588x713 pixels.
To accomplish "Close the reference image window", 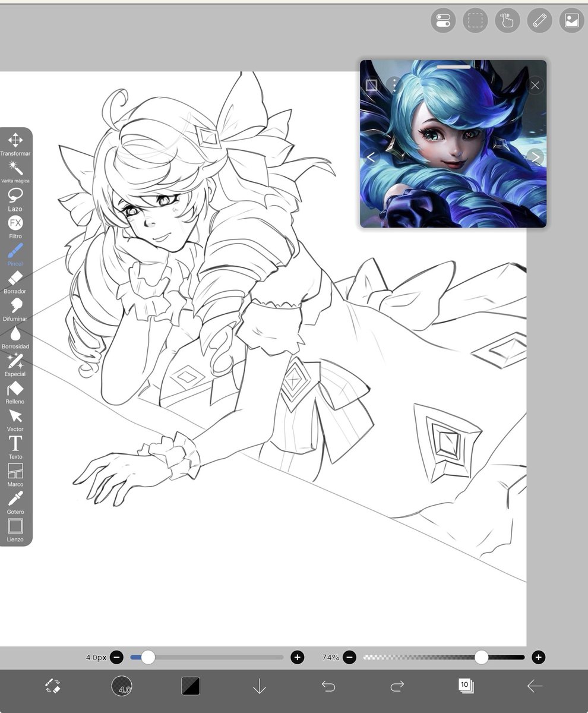I will click(x=535, y=86).
